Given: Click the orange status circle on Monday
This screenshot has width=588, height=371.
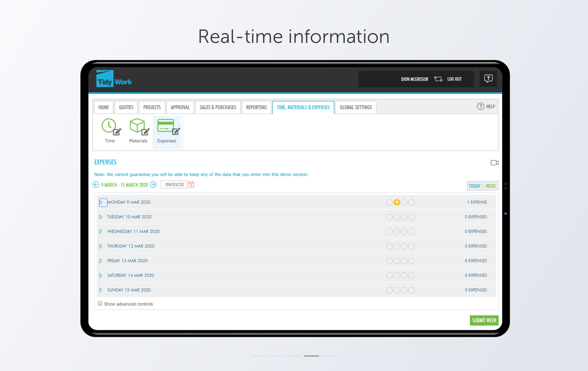Looking at the screenshot, I should (397, 202).
